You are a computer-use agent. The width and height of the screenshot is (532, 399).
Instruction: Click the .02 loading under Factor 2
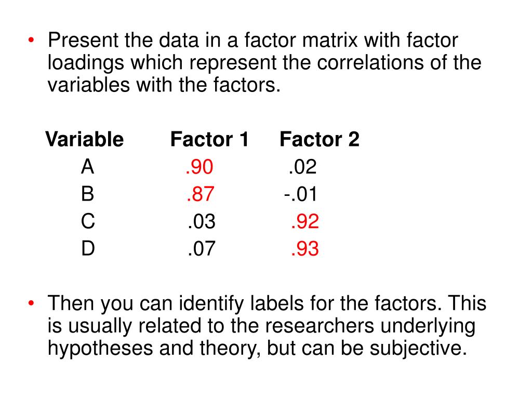(303, 167)
